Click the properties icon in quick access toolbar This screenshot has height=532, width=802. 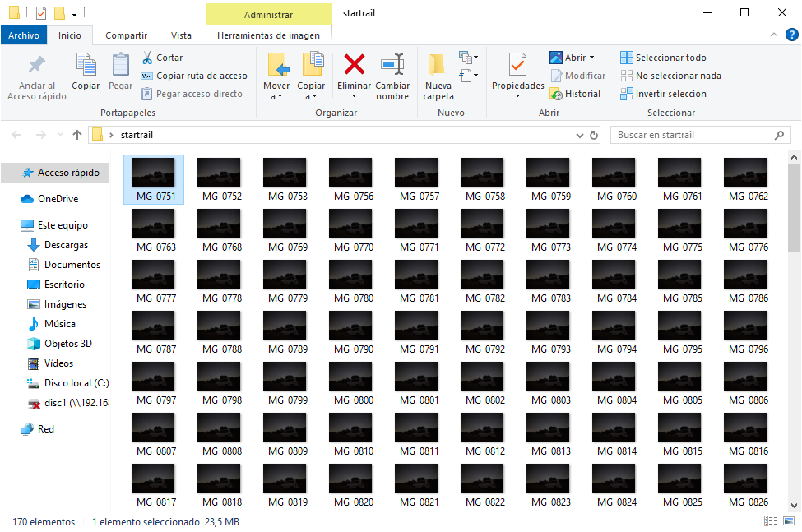pyautogui.click(x=41, y=13)
